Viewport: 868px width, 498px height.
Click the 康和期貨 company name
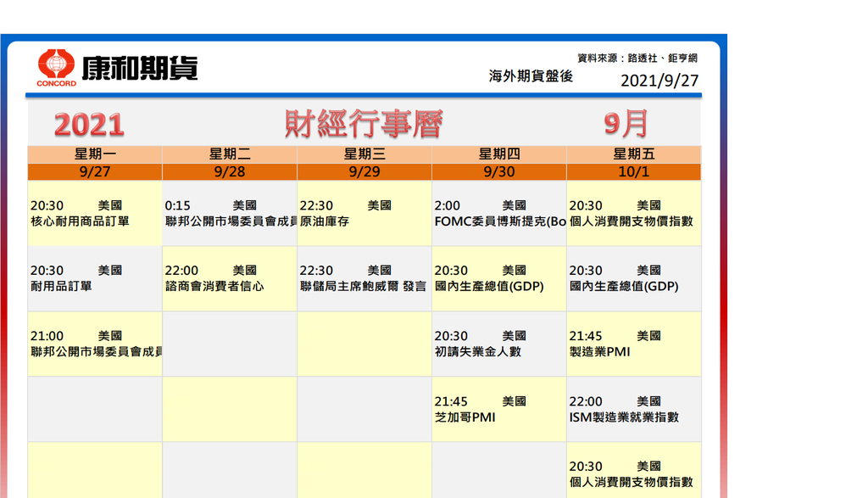click(x=139, y=66)
